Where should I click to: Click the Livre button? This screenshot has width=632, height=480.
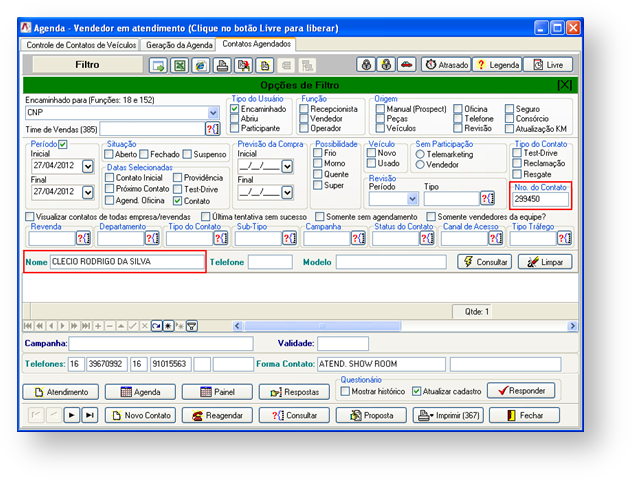coord(548,64)
